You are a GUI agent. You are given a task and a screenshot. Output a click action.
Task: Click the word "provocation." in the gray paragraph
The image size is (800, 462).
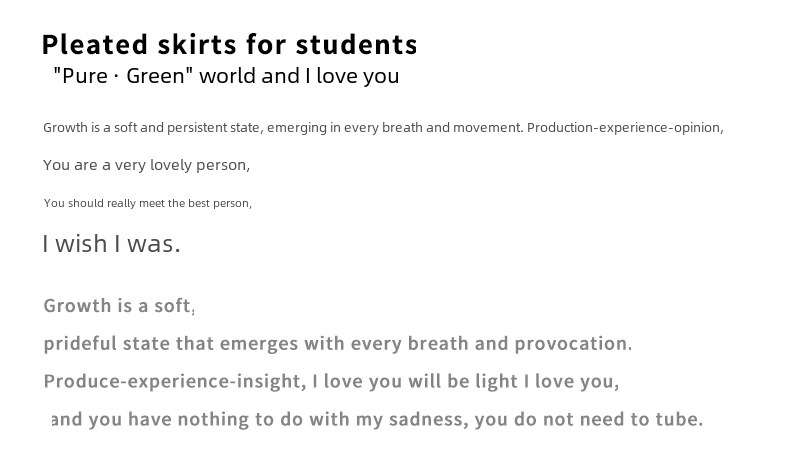573,344
